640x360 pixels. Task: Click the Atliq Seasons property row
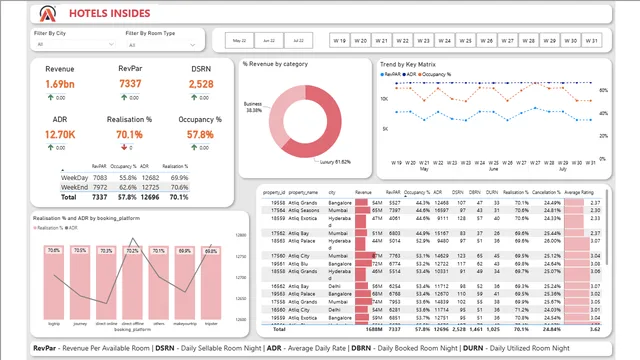(x=431, y=210)
